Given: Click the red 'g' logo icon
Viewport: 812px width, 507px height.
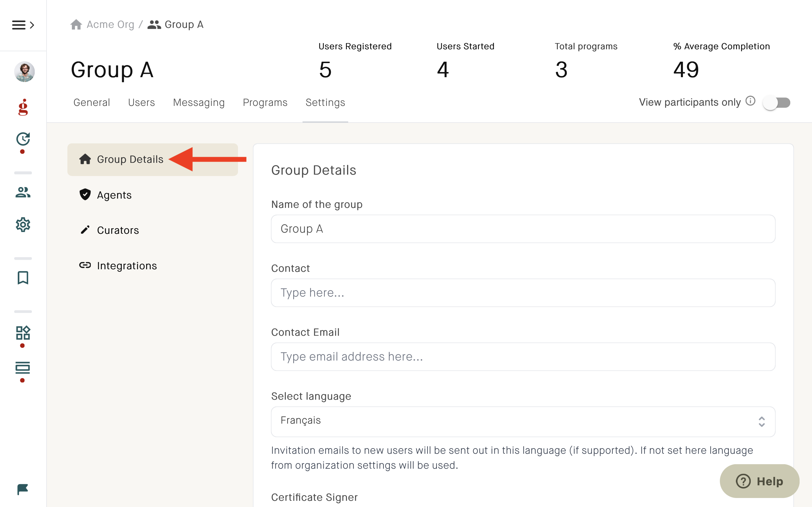Looking at the screenshot, I should [x=23, y=107].
